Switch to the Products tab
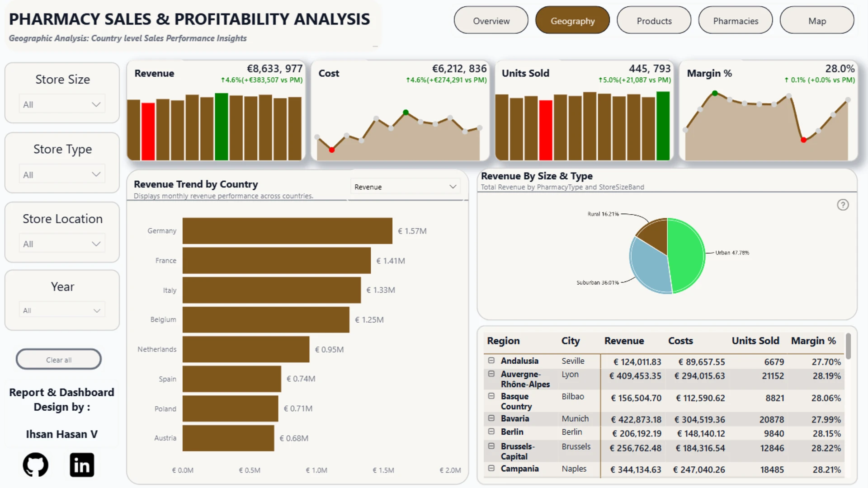The image size is (868, 488). point(654,20)
